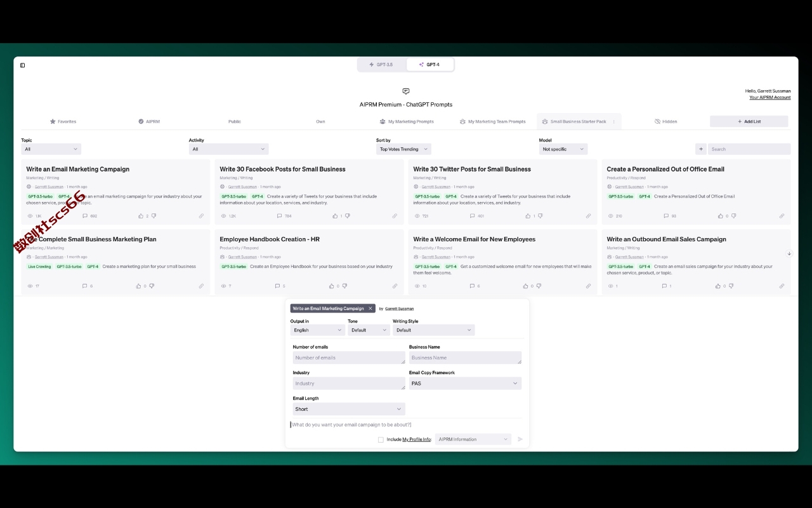Open Email Copy Framework PAS dropdown

point(465,384)
